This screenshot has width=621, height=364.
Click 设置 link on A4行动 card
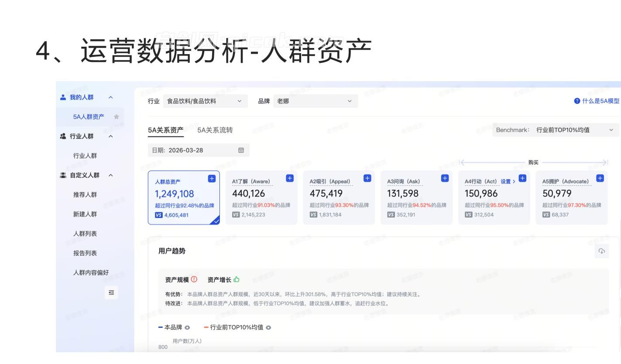point(508,182)
